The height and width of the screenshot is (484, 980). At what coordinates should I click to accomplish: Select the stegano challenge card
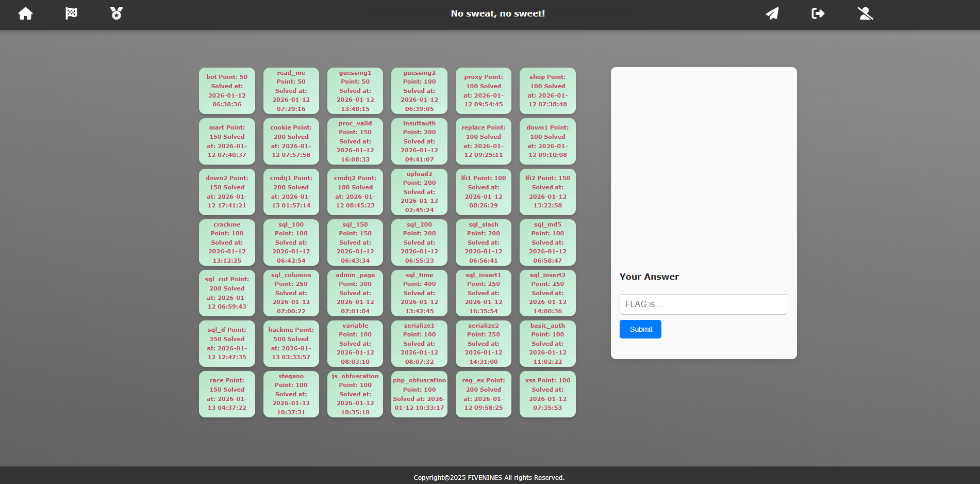(291, 394)
